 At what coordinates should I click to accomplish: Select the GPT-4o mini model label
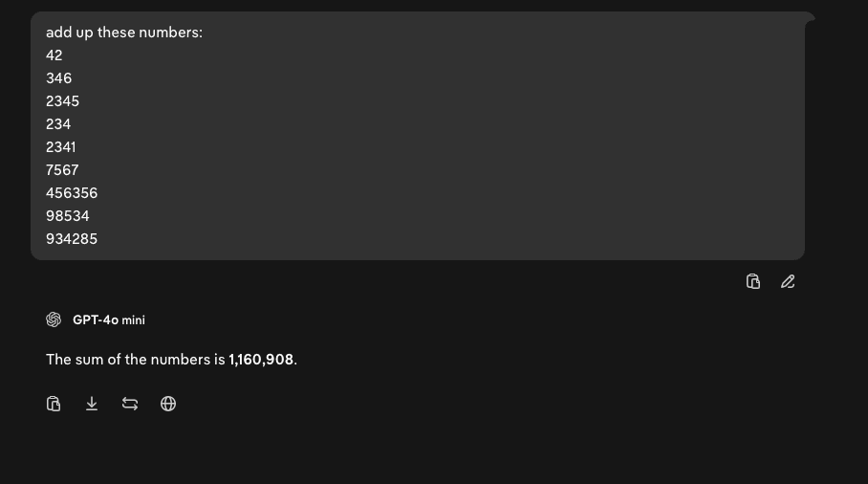point(109,319)
